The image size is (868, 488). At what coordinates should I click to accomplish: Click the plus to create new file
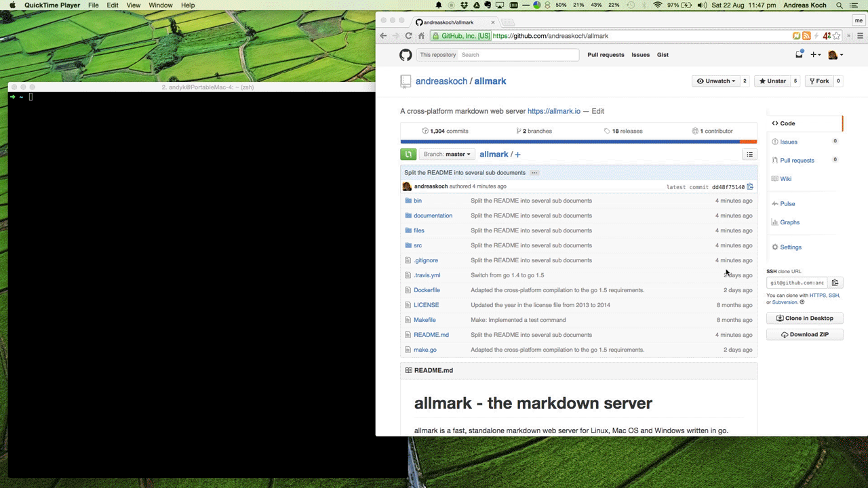517,155
